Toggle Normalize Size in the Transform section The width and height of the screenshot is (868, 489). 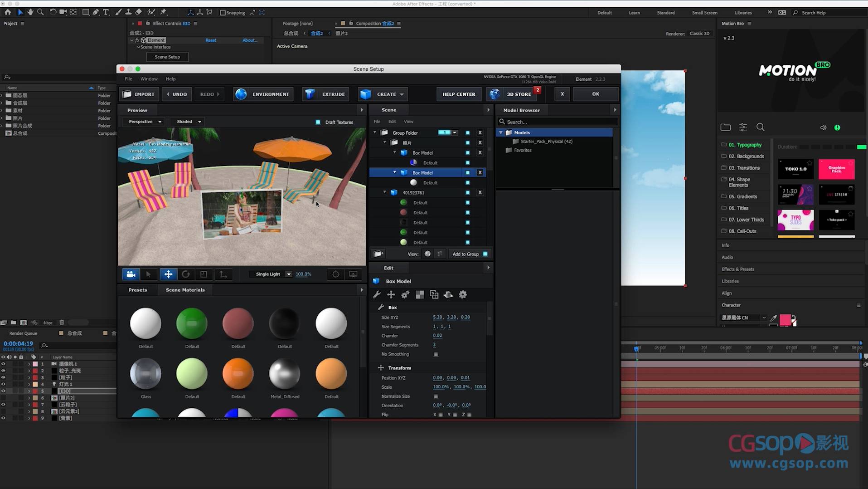click(x=436, y=396)
